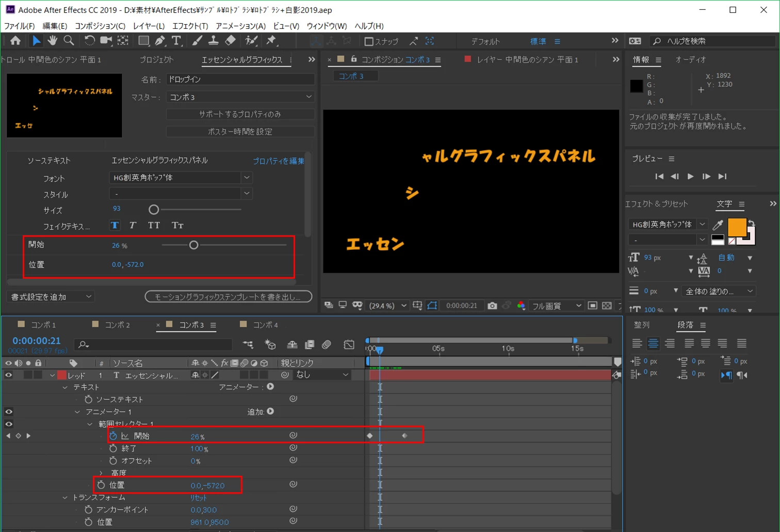This screenshot has width=780, height=532.
Task: Click モーショングラフィックステンプレートを書き出し button
Action: [x=229, y=297]
